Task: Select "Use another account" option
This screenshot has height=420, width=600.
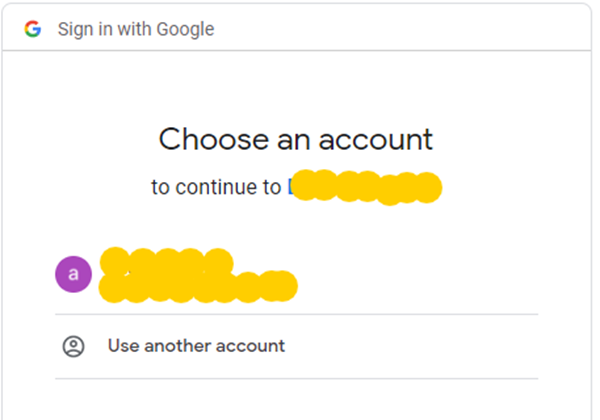Action: [196, 346]
